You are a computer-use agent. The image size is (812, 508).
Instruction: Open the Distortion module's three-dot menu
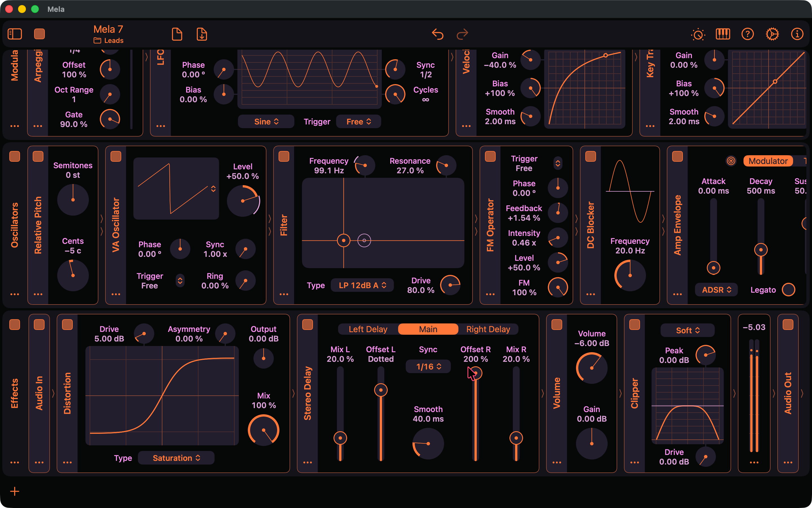(67, 463)
